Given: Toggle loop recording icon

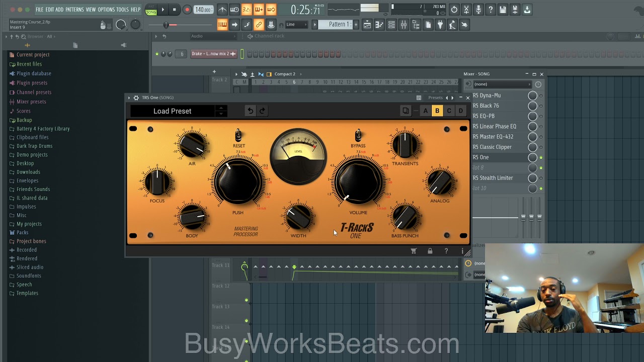Looking at the screenshot, I should pyautogui.click(x=271, y=10).
